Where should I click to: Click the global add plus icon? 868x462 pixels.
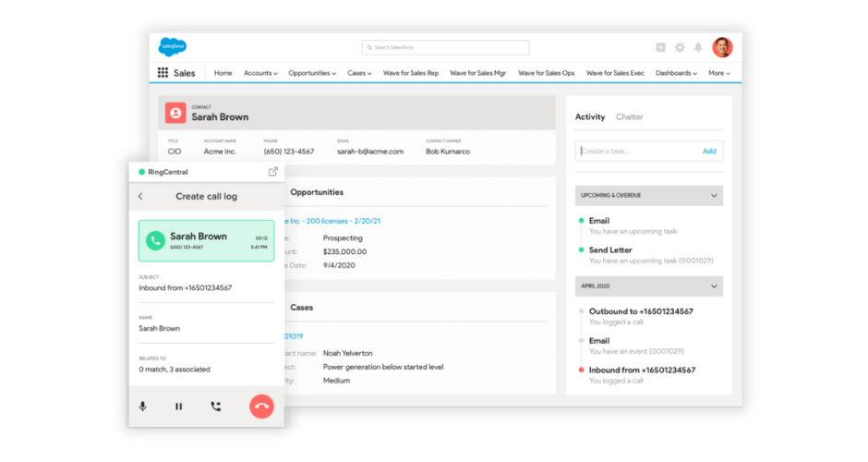(x=660, y=48)
